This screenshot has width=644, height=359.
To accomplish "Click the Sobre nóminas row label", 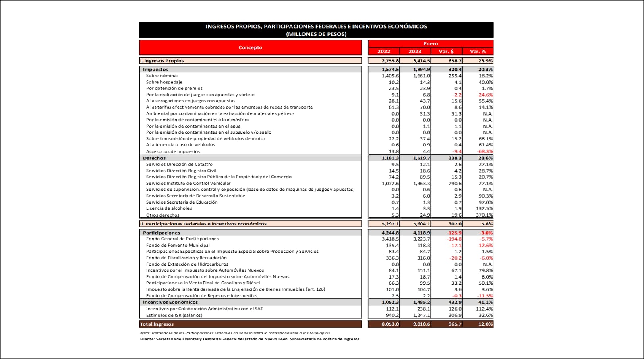I will point(162,76).
